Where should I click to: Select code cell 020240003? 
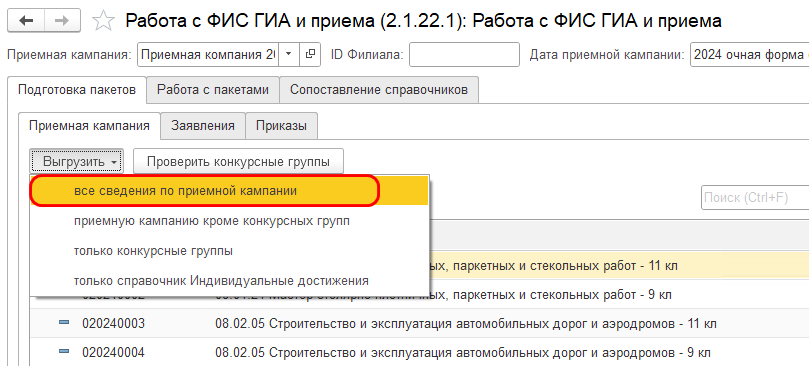(x=114, y=324)
